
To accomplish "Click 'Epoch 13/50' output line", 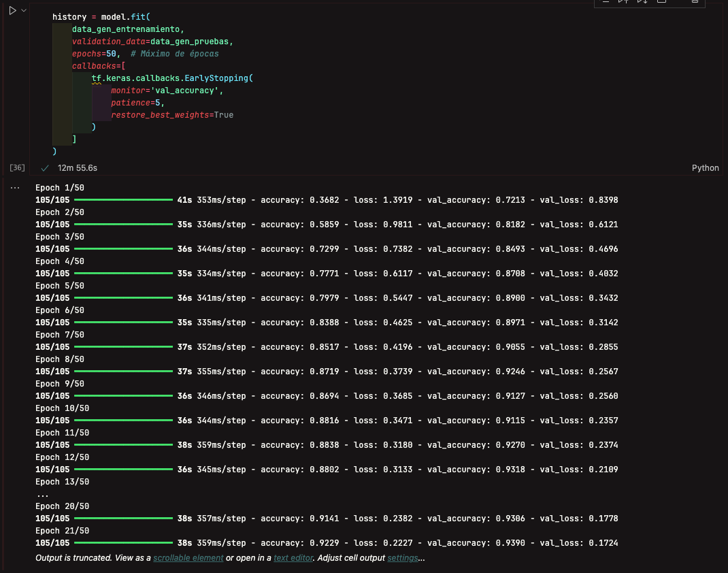I will [x=62, y=482].
